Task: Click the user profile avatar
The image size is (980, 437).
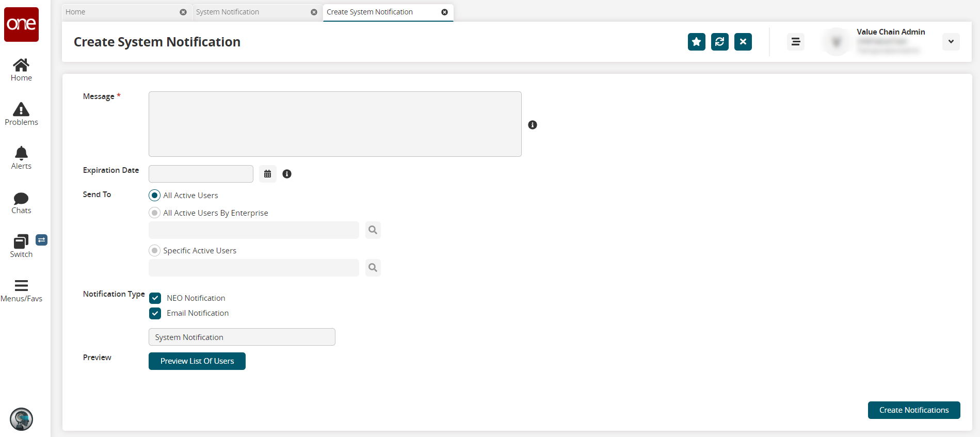Action: [837, 42]
